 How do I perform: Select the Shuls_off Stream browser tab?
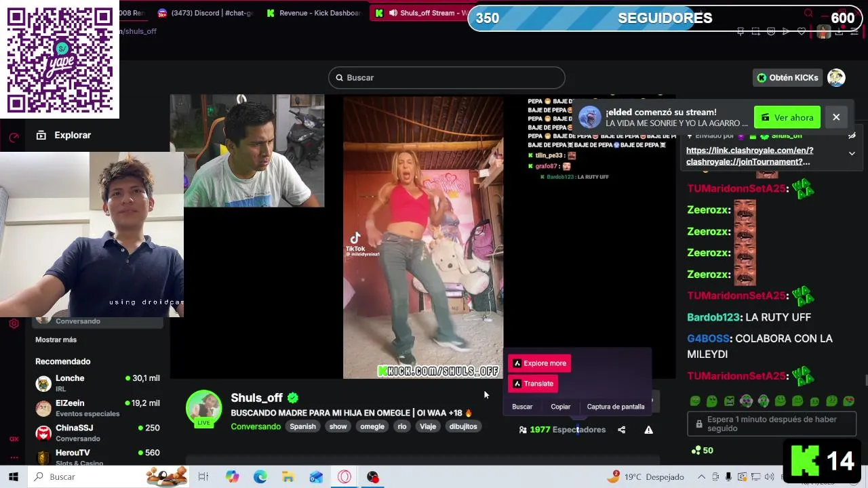420,13
